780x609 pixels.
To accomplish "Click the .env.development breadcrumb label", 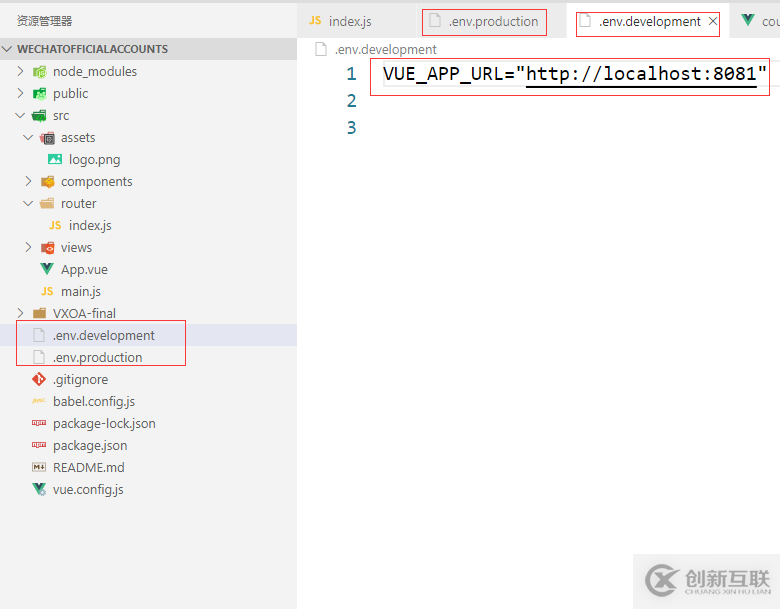I will [x=386, y=49].
